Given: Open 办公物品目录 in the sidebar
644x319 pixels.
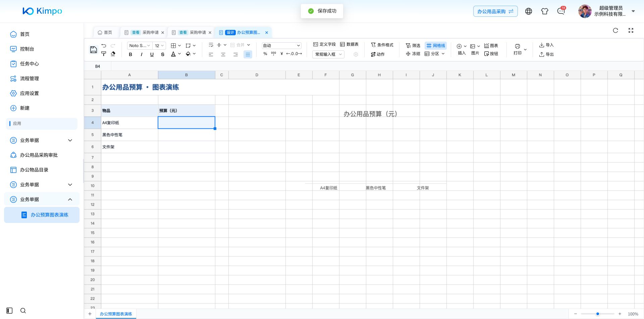Looking at the screenshot, I should click(34, 170).
